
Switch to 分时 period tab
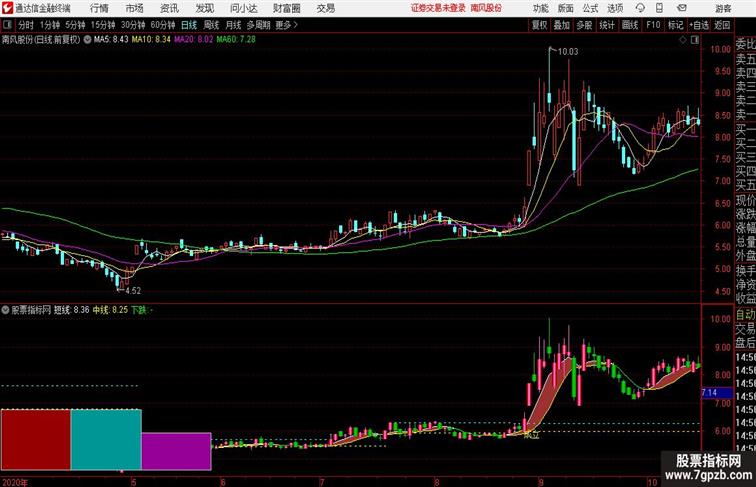point(26,25)
